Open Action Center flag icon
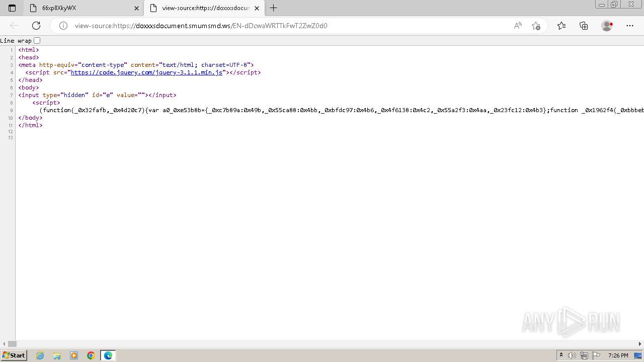The width and height of the screenshot is (644, 362). [596, 355]
